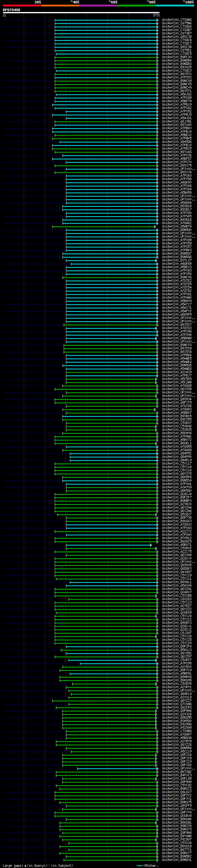Viewport: 197px width, 868px height.
Task: Open hit UniRef100_B9NDB4
Action: 177,61
